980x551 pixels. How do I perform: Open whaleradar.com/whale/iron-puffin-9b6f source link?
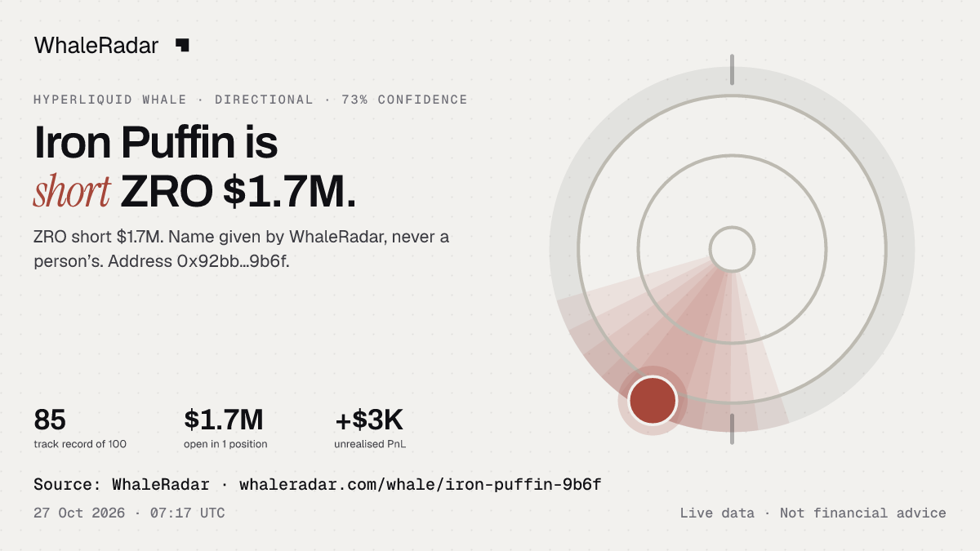point(421,485)
